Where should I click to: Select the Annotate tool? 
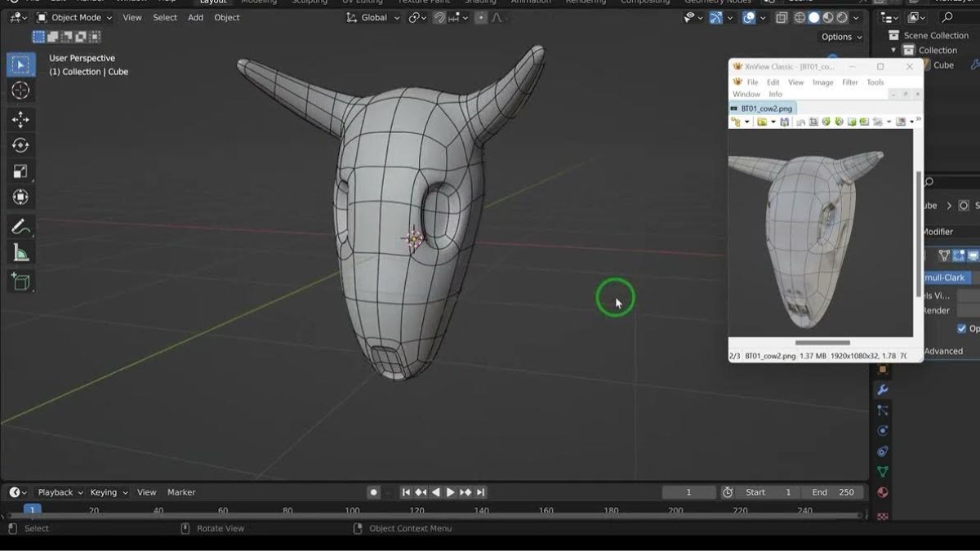20,227
